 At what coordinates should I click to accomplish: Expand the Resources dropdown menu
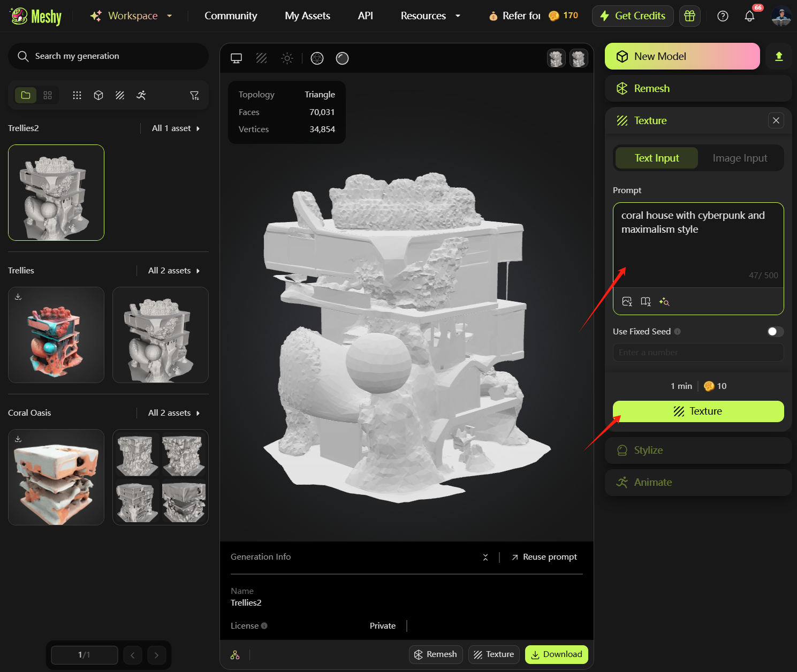point(430,16)
